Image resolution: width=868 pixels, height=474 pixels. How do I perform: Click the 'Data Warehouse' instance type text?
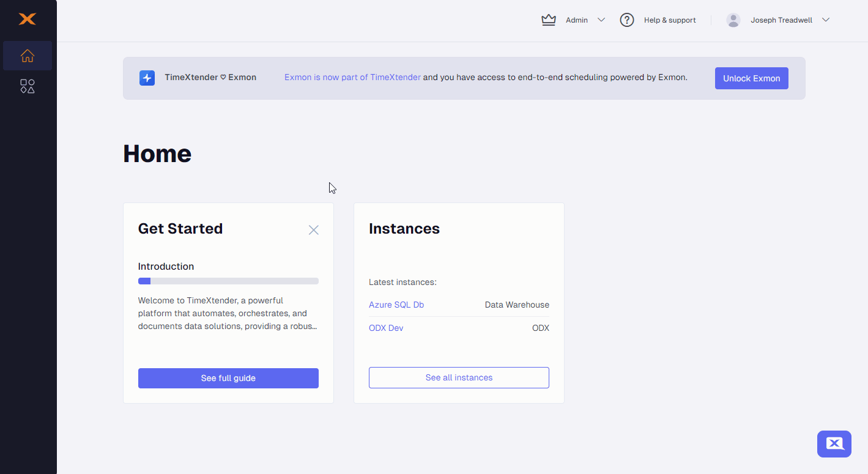pyautogui.click(x=517, y=305)
